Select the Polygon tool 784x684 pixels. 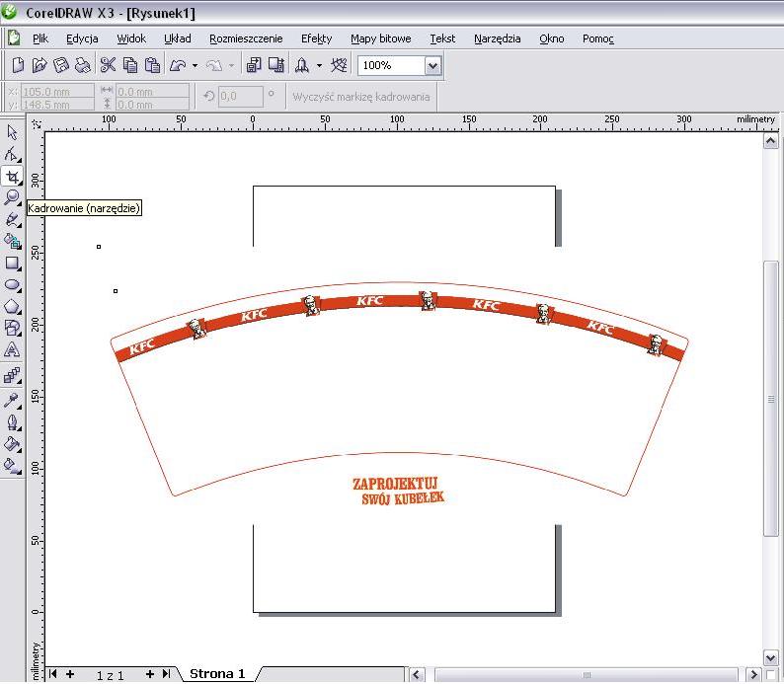coord(12,307)
